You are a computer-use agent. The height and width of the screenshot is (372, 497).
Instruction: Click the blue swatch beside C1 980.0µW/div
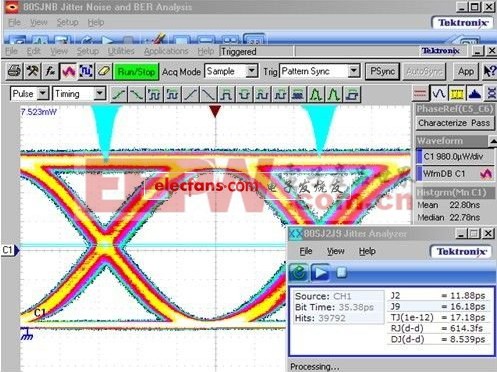point(419,156)
